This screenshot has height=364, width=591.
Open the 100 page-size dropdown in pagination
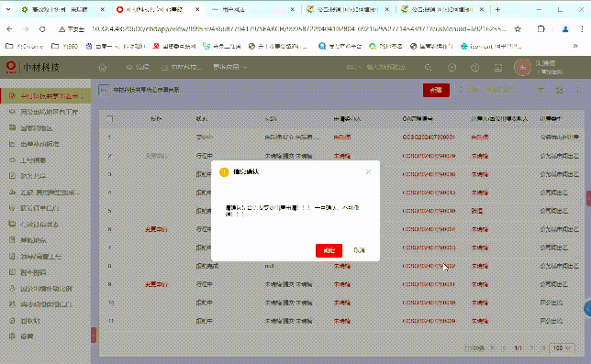point(562,348)
